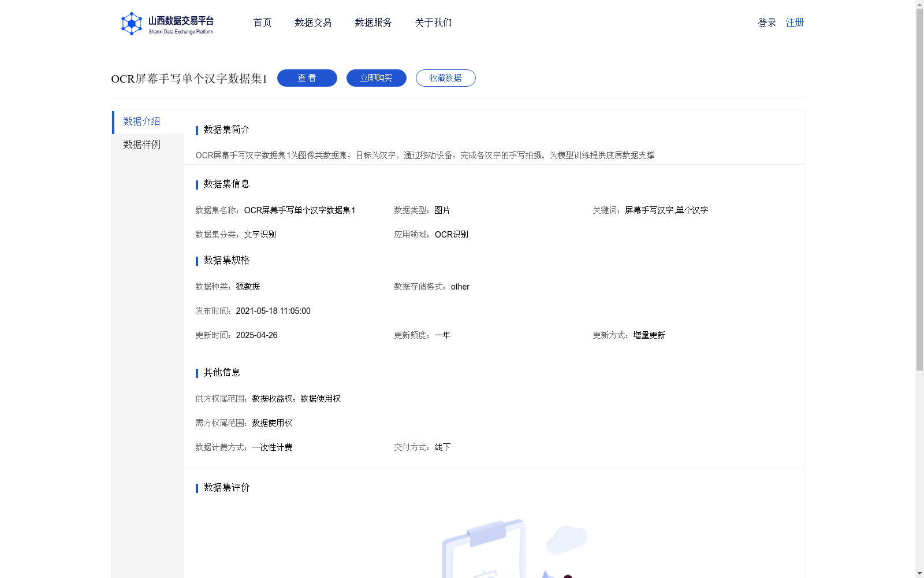Open the 数据交易 navigation item
Screen dimensions: 924x578
point(312,23)
